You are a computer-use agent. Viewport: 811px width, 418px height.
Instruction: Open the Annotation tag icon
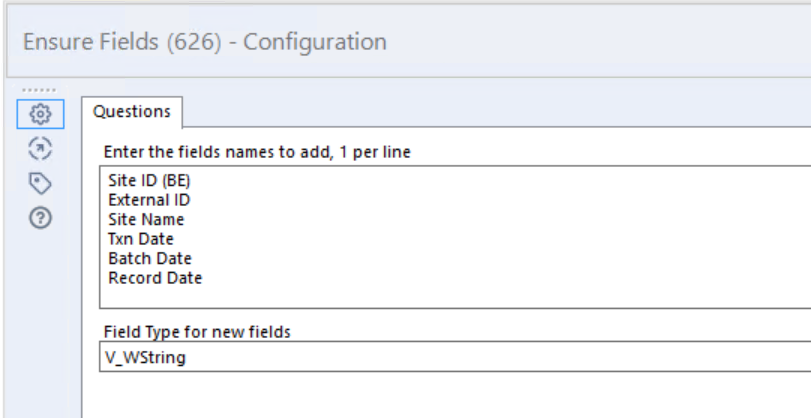(40, 183)
